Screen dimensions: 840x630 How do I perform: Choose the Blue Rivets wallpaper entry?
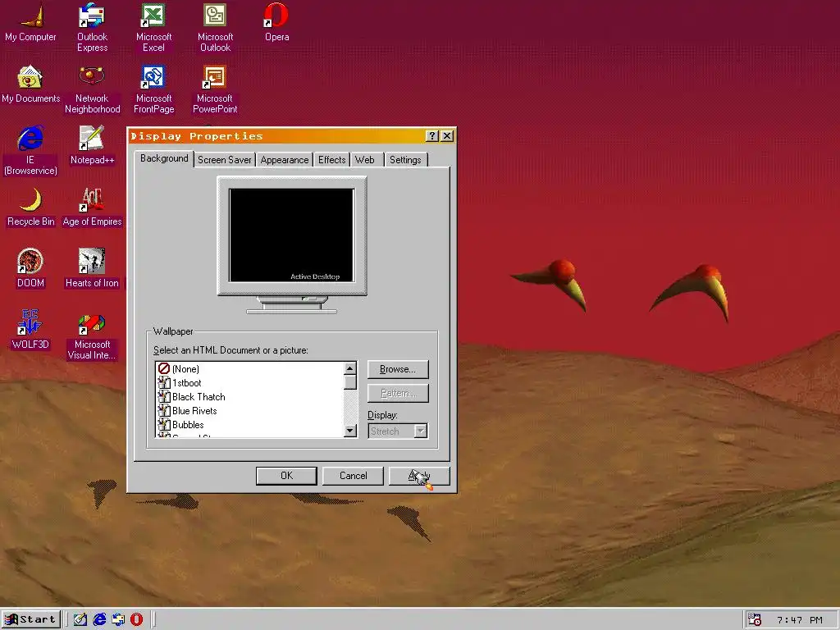click(249, 410)
